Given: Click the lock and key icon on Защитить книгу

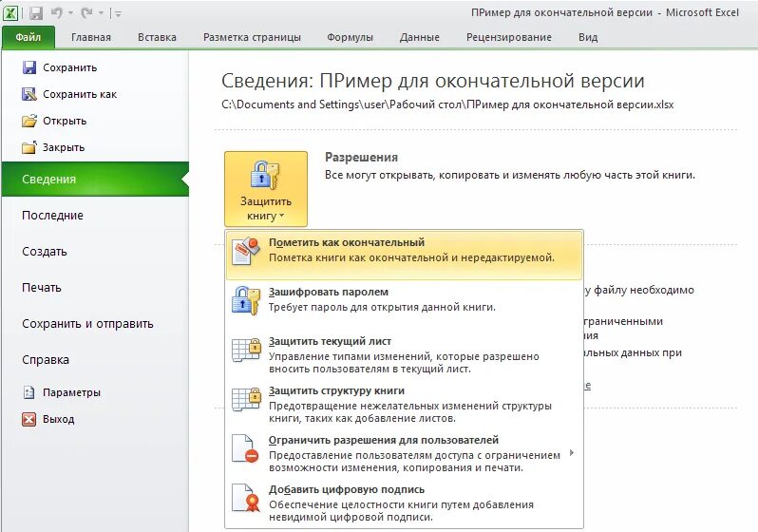Looking at the screenshot, I should coord(265,175).
